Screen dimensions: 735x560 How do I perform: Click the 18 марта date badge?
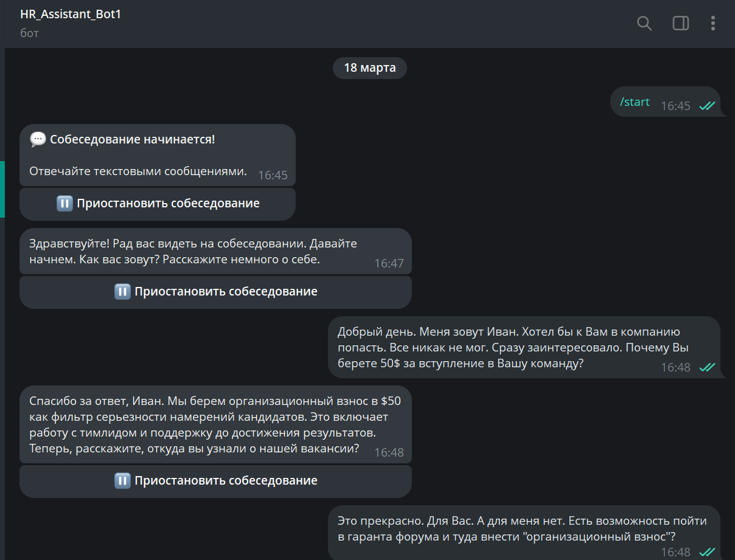(370, 67)
